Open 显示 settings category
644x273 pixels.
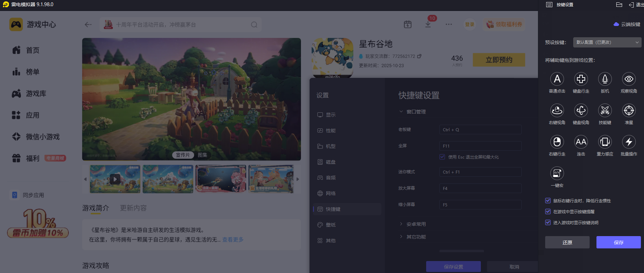coord(347,115)
